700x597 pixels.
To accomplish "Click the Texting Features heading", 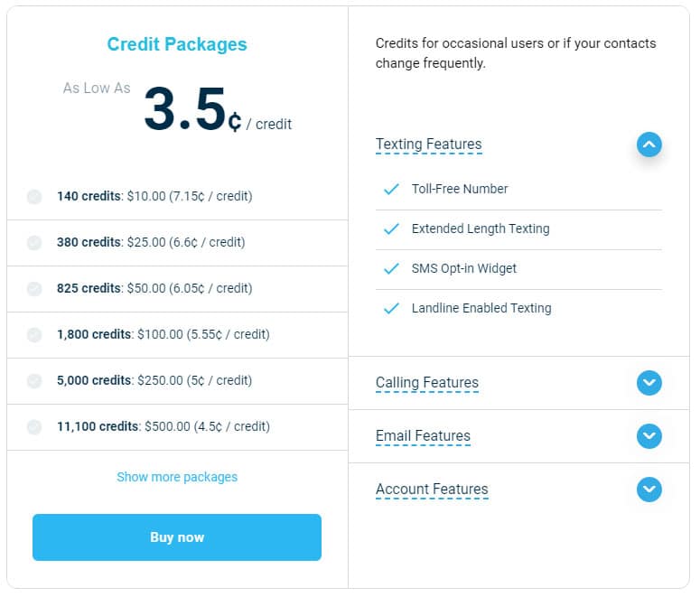I will pyautogui.click(x=428, y=145).
